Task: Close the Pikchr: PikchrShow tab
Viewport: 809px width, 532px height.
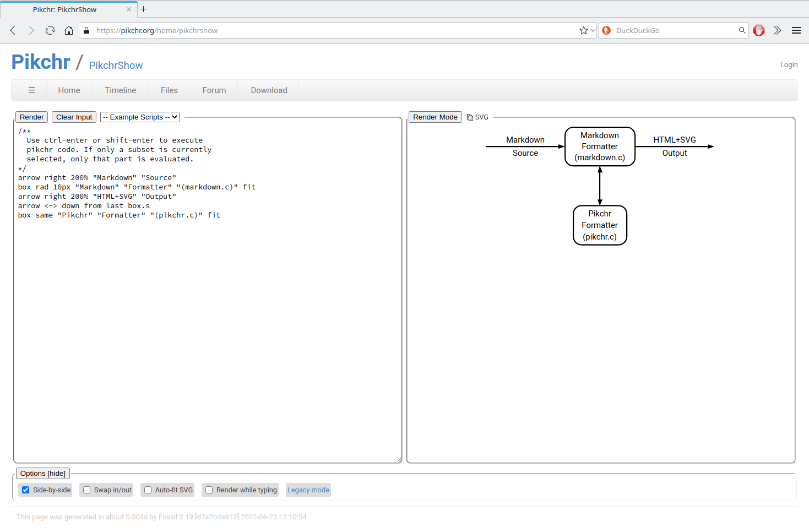Action: pyautogui.click(x=129, y=9)
